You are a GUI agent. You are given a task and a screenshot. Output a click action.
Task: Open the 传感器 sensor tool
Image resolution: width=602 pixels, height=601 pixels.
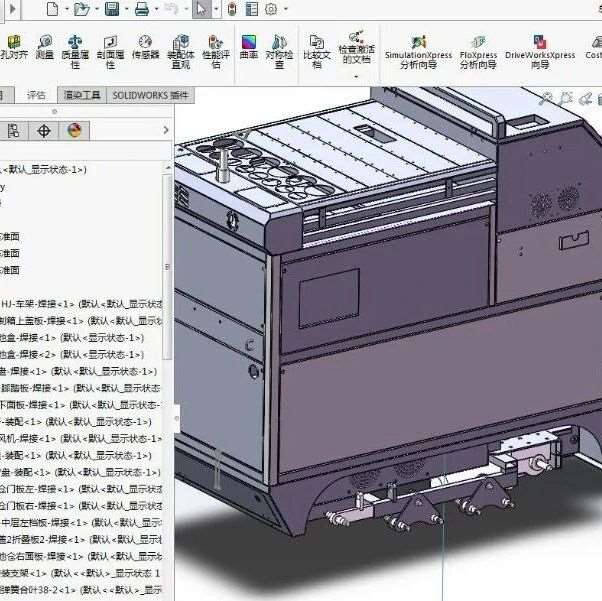(146, 47)
